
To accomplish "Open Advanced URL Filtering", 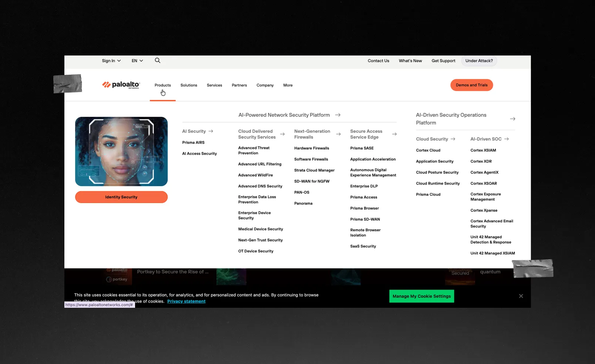I will (260, 164).
